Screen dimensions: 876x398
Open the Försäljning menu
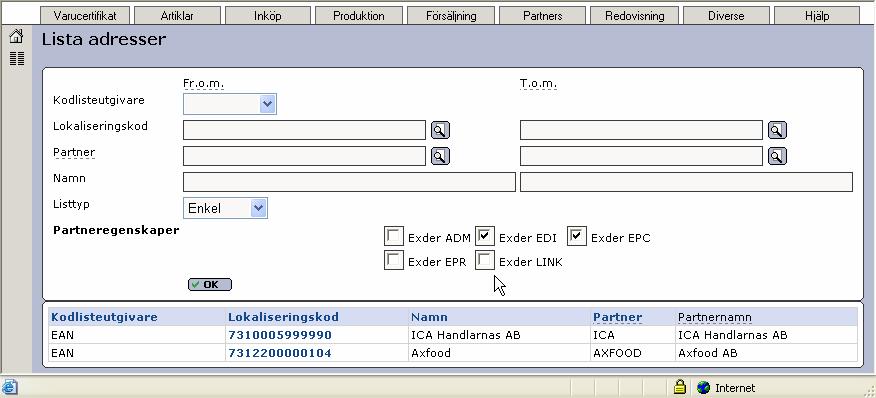click(x=450, y=16)
